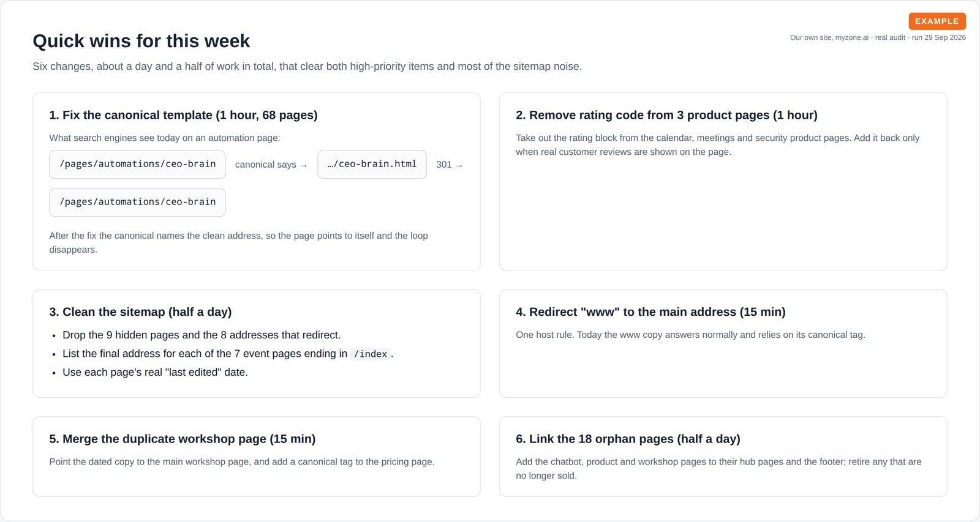
Task: Click heading '1. Fix the canonical template'
Action: 183,115
